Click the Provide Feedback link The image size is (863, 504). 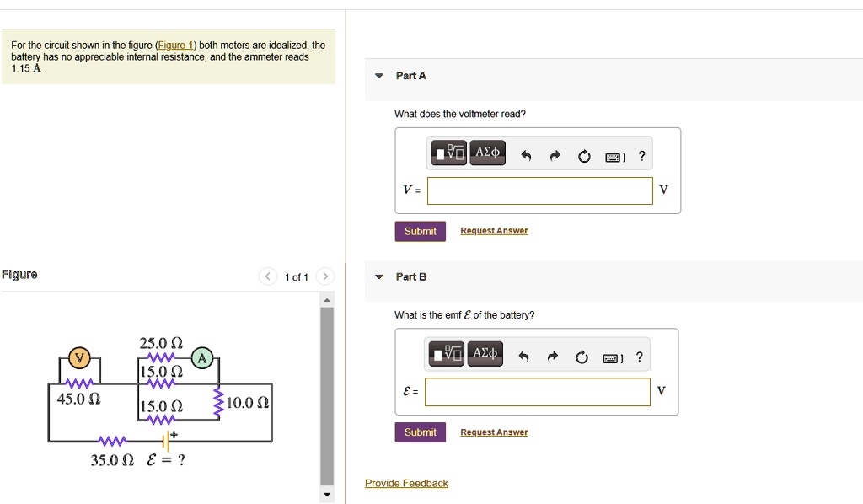tap(406, 483)
